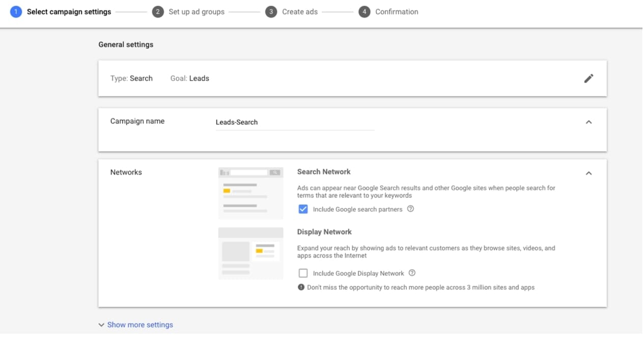Click step 2 circle in progress stepper

158,12
